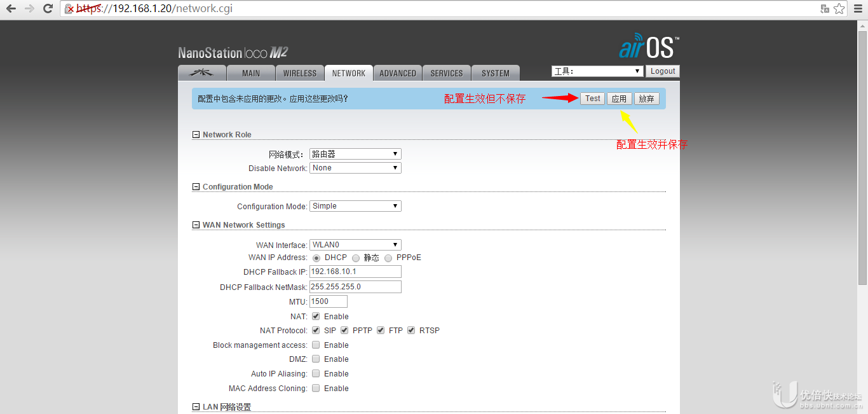This screenshot has height=414, width=868.
Task: Toggle the RTSP NAT protocol checkbox
Action: pyautogui.click(x=411, y=330)
